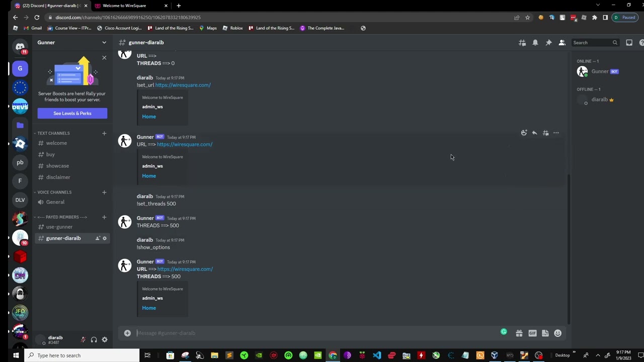The width and height of the screenshot is (644, 362).
Task: Open wiresquare link under THREADS 500 message
Action: [x=185, y=269]
